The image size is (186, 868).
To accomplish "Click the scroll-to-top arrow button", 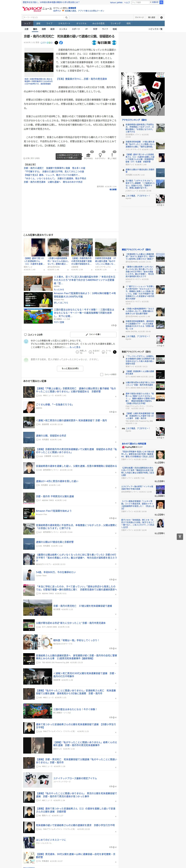I will pos(180,536).
